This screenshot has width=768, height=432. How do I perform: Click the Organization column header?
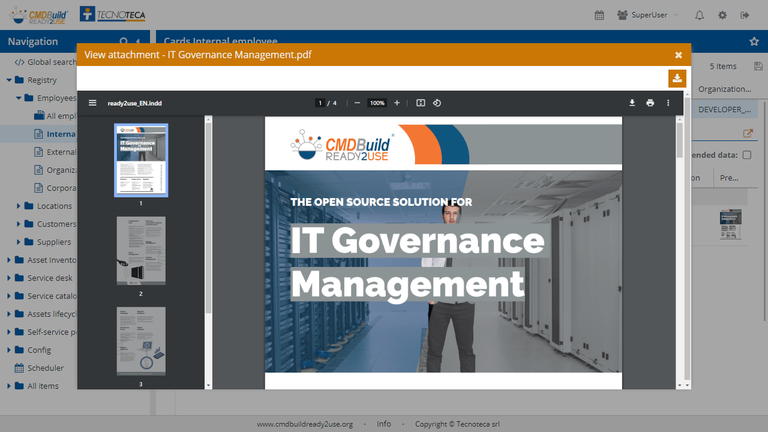[x=724, y=89]
